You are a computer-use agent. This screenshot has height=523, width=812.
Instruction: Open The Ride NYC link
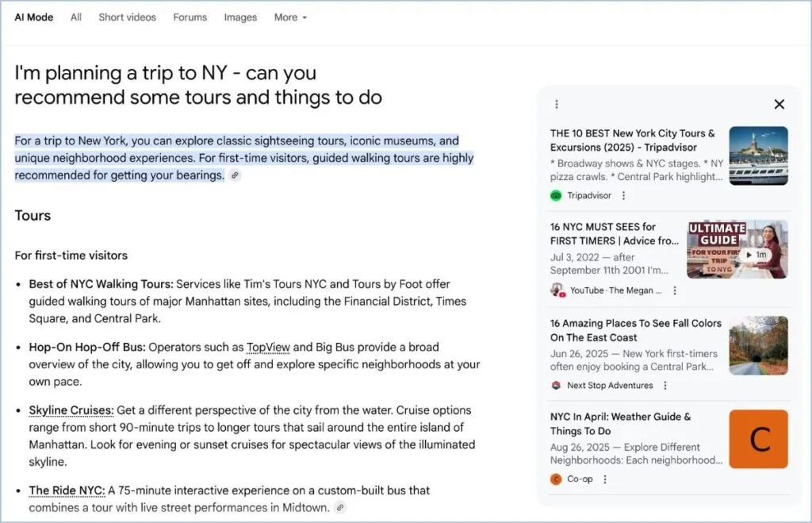pos(67,490)
